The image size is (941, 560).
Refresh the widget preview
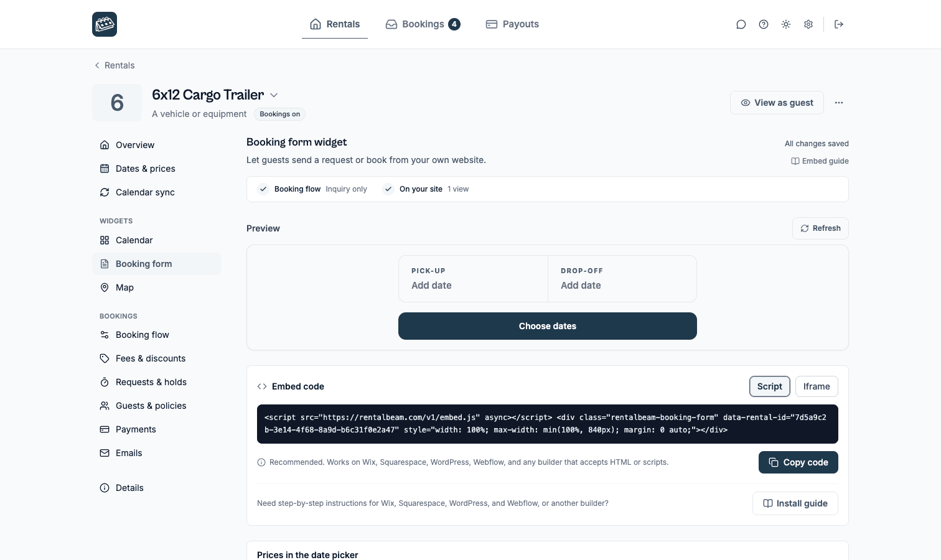coord(820,228)
